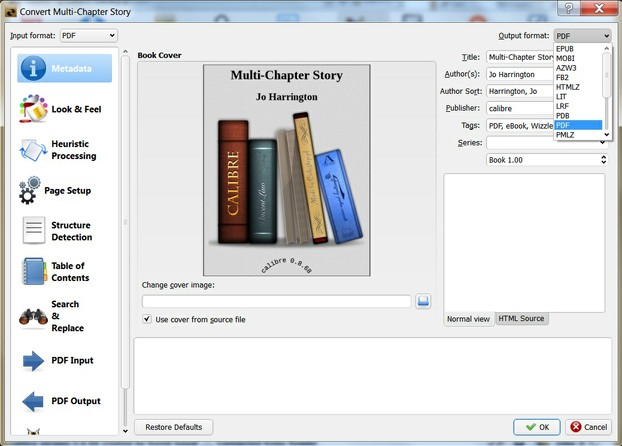
Task: Choose LIT output format
Action: pyautogui.click(x=578, y=96)
